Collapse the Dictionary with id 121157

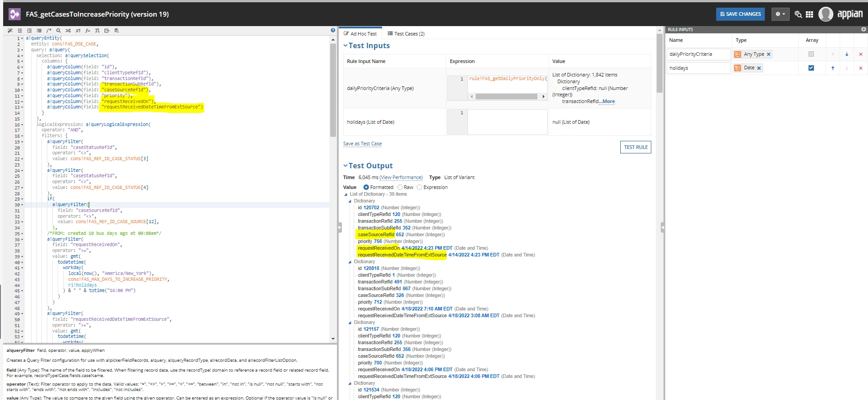pyautogui.click(x=350, y=323)
